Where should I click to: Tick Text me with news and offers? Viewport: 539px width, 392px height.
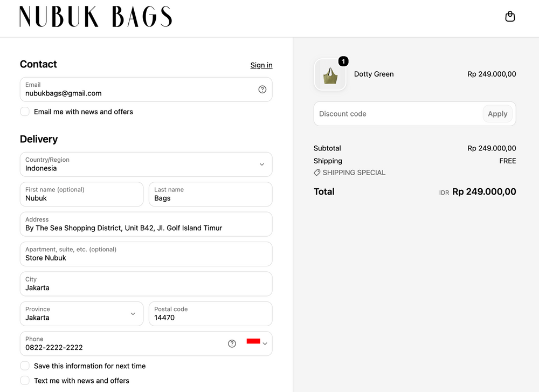(25, 380)
